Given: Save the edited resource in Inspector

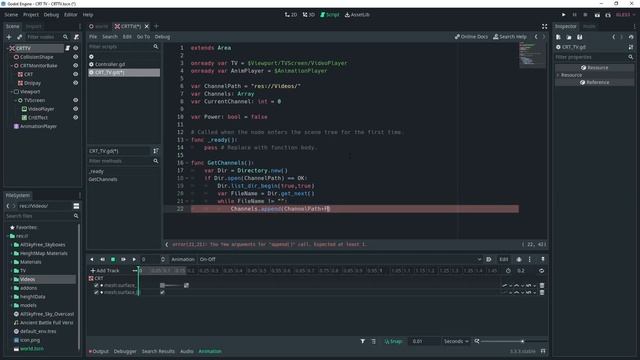Looking at the screenshot, I should click(x=580, y=37).
